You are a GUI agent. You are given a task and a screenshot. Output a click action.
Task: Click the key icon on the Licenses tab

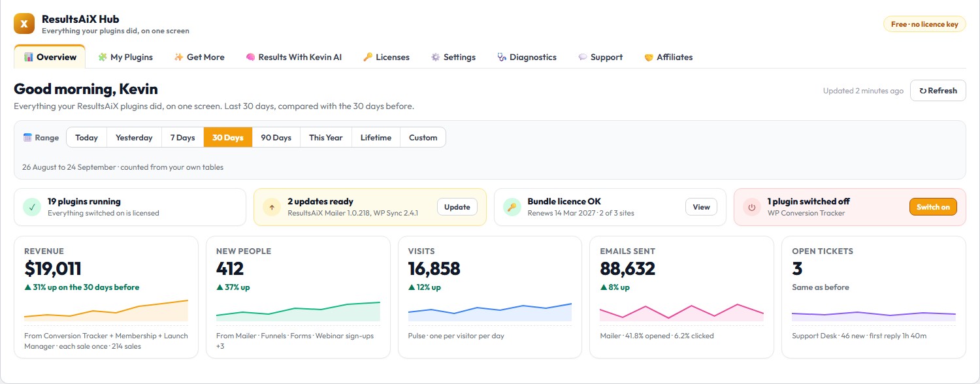click(368, 57)
